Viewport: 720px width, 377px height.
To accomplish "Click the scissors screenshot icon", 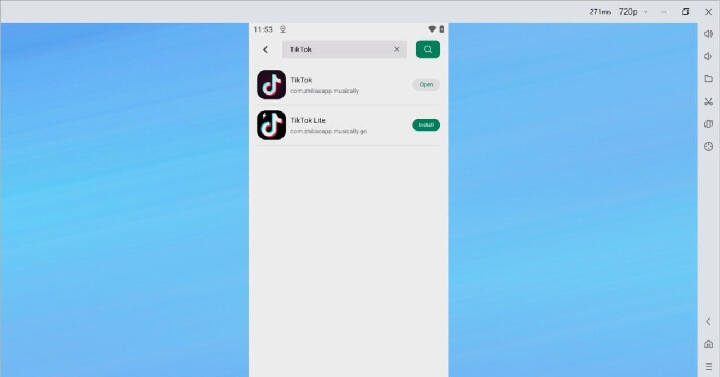I will pos(709,101).
